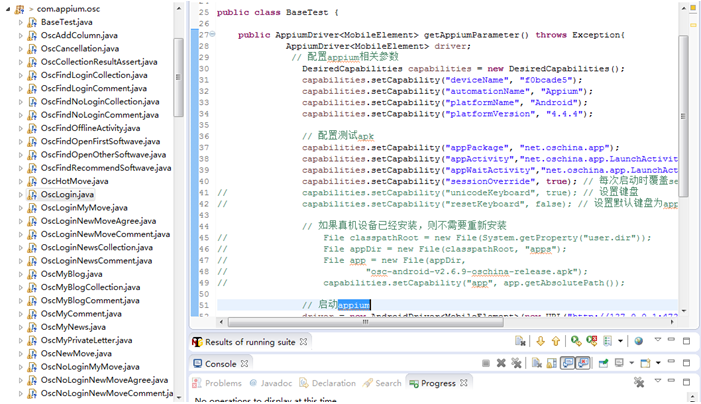The image size is (701, 404).
Task: Maximize the Results of running suite view
Action: point(686,341)
